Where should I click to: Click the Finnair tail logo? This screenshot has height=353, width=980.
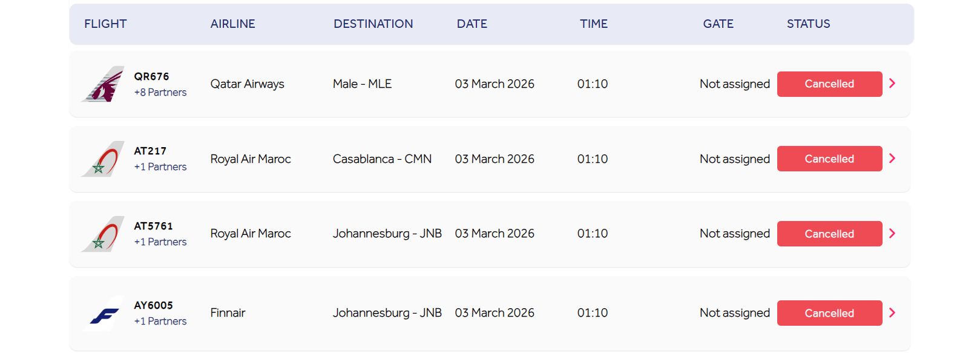tap(104, 314)
